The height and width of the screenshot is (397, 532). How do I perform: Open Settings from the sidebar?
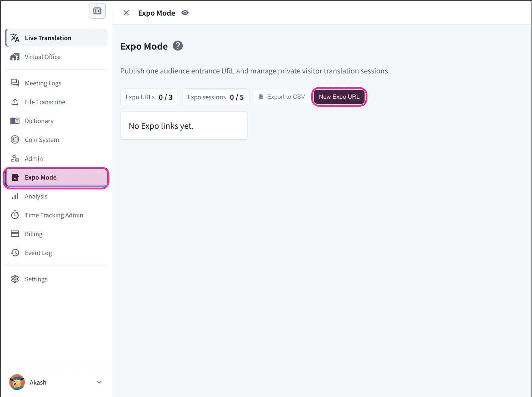click(56, 279)
